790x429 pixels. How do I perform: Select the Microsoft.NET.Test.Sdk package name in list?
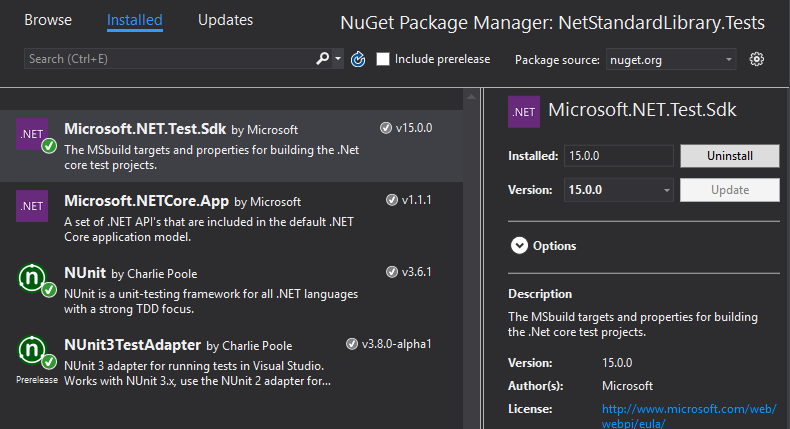click(x=145, y=129)
